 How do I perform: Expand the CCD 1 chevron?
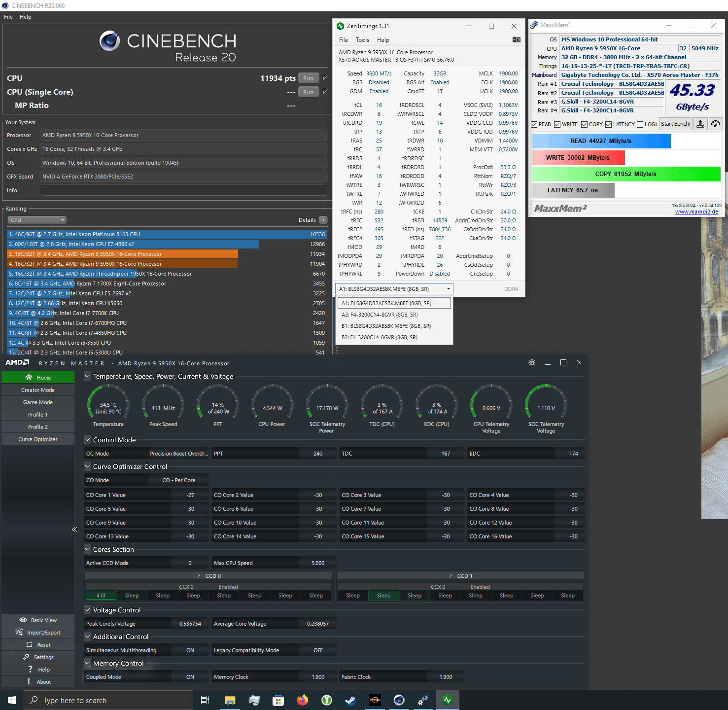[x=451, y=576]
